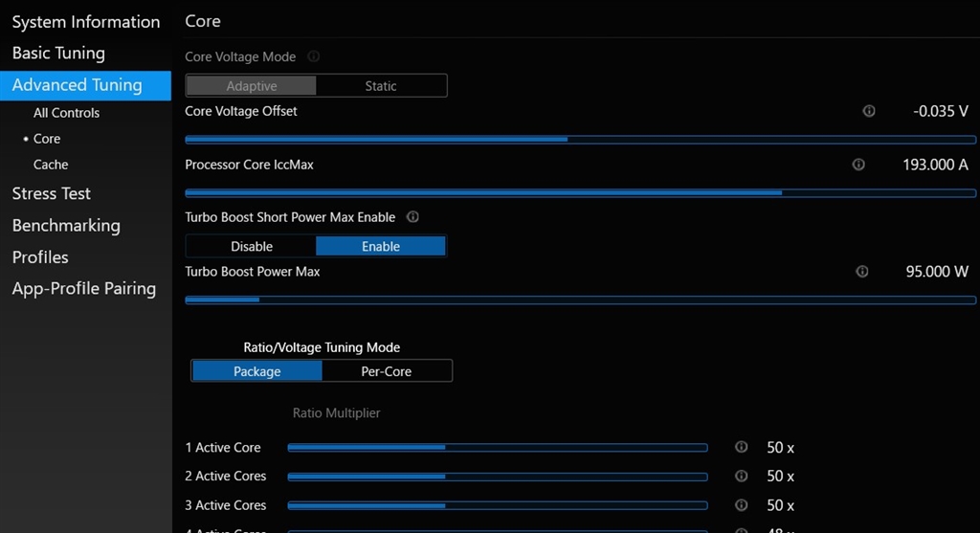Click info icon for 2 Active Cores

[x=742, y=476]
